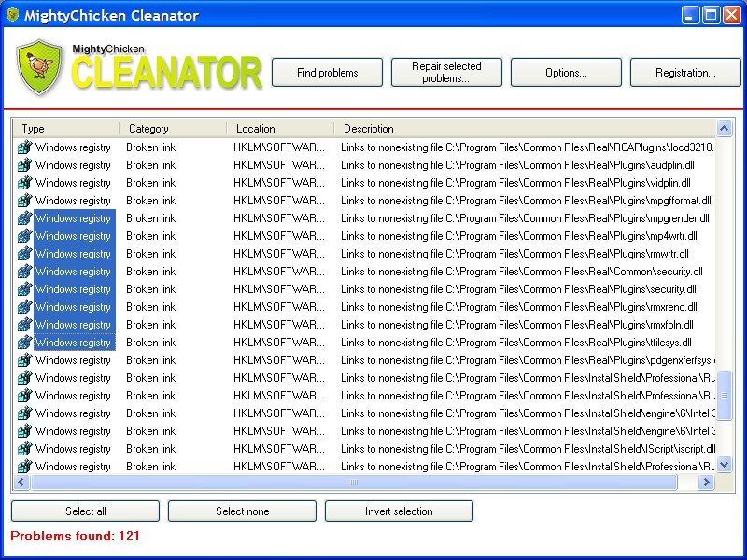
Task: Click the registry icon of the mp4wrtr.dll row
Action: click(x=24, y=236)
